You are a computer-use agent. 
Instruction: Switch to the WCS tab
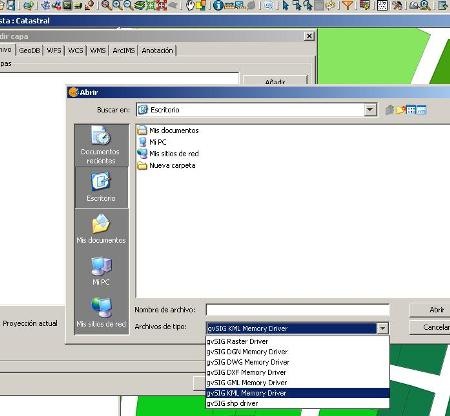click(76, 50)
